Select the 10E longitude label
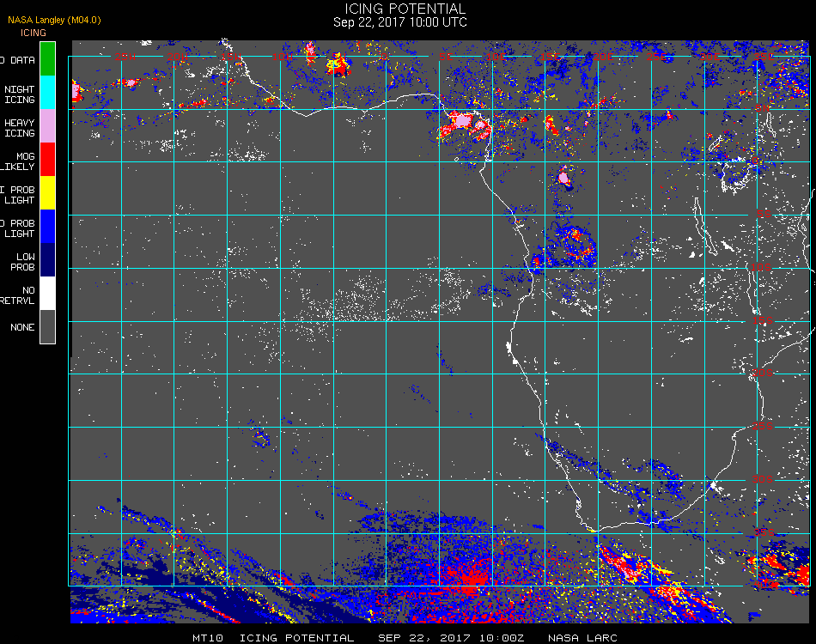816x644 pixels. pos(496,56)
